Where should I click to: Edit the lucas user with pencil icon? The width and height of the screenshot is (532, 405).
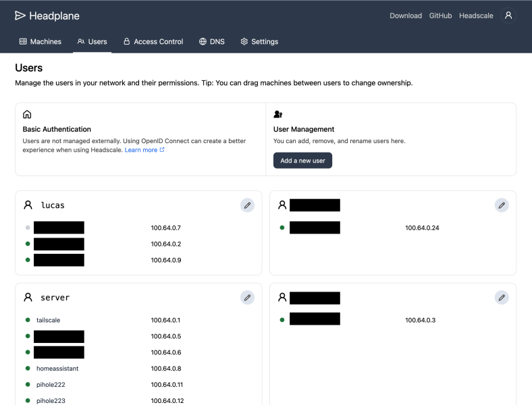(x=247, y=205)
